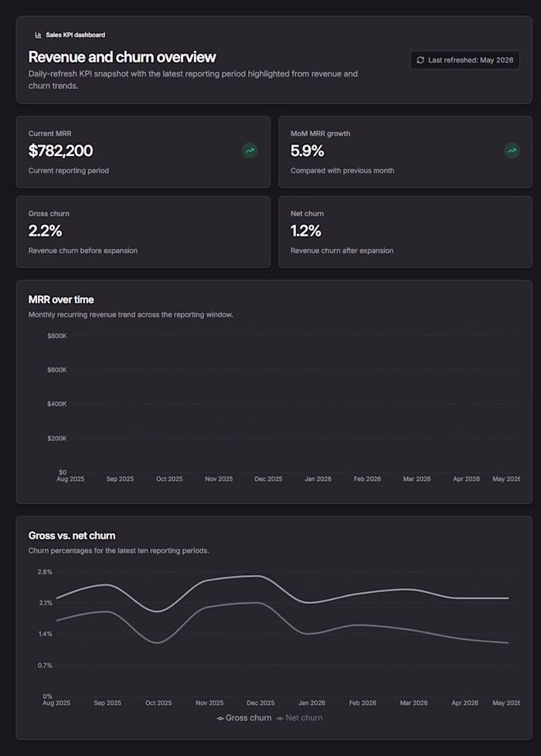Viewport: 541px width, 756px height.
Task: Click Aug 2025 on the MRR chart axis
Action: [70, 478]
